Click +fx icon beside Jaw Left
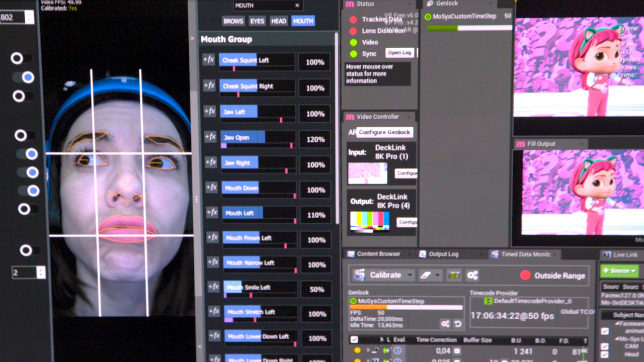This screenshot has height=362, width=644. pos(210,111)
